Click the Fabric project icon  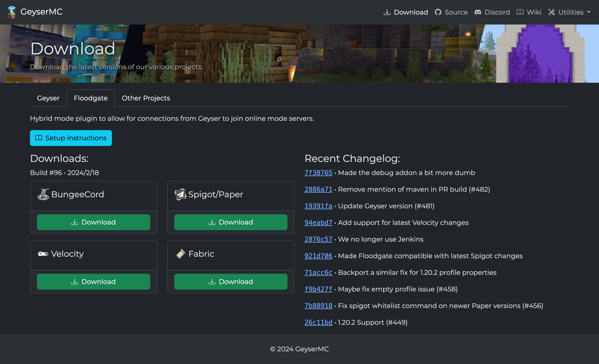pyautogui.click(x=180, y=254)
